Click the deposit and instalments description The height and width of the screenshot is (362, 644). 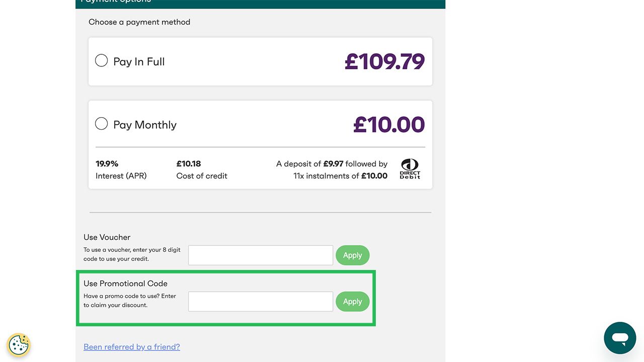(332, 170)
